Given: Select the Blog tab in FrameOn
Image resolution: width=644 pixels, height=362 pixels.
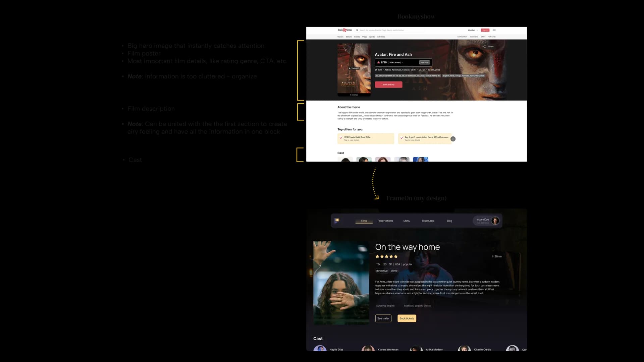Looking at the screenshot, I should (x=449, y=221).
